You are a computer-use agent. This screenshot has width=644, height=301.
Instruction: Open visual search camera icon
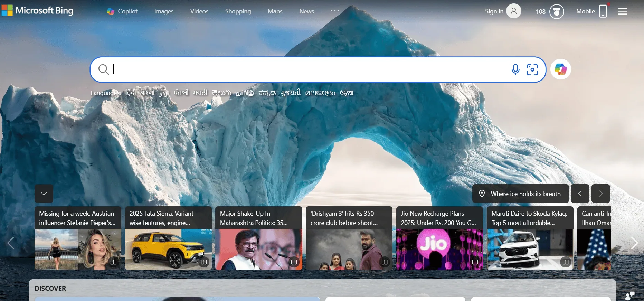point(532,69)
